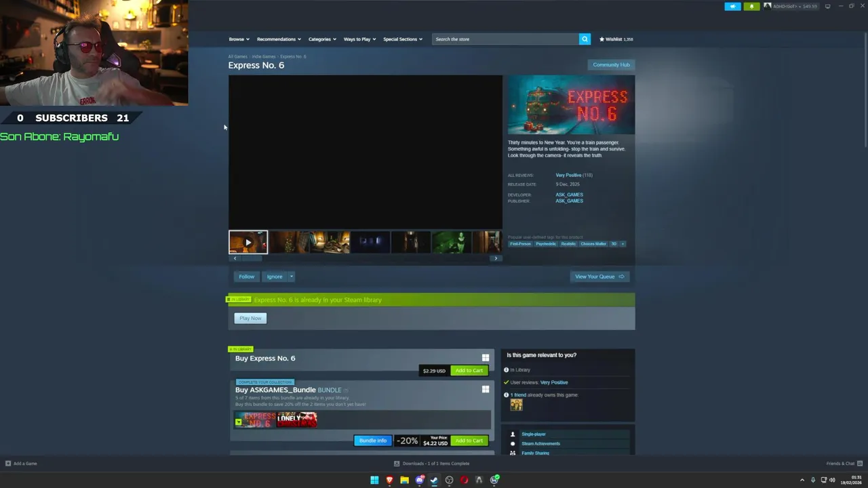Click the Big Picture mode monitor icon
The image size is (868, 488).
click(827, 6)
